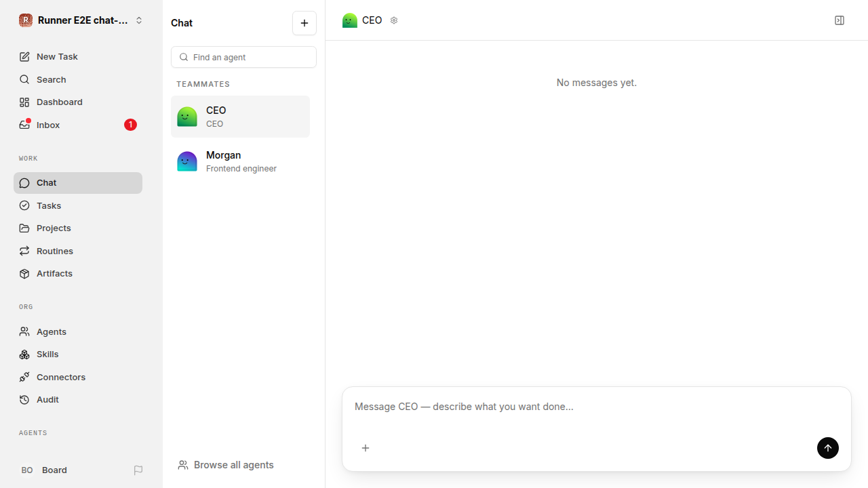Click the Routines repeat icon
The image size is (868, 488).
[24, 251]
